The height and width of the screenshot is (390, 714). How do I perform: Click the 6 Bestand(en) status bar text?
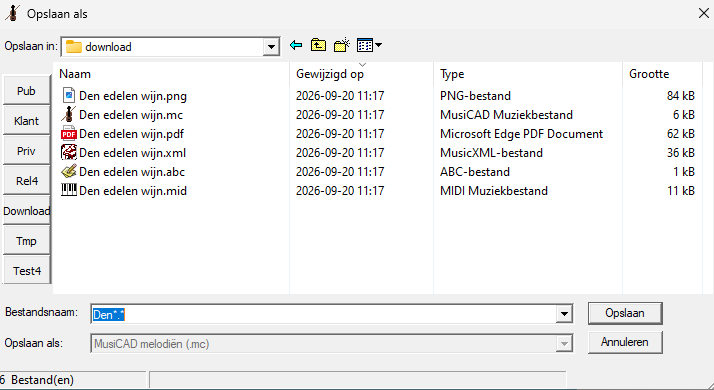(x=37, y=380)
